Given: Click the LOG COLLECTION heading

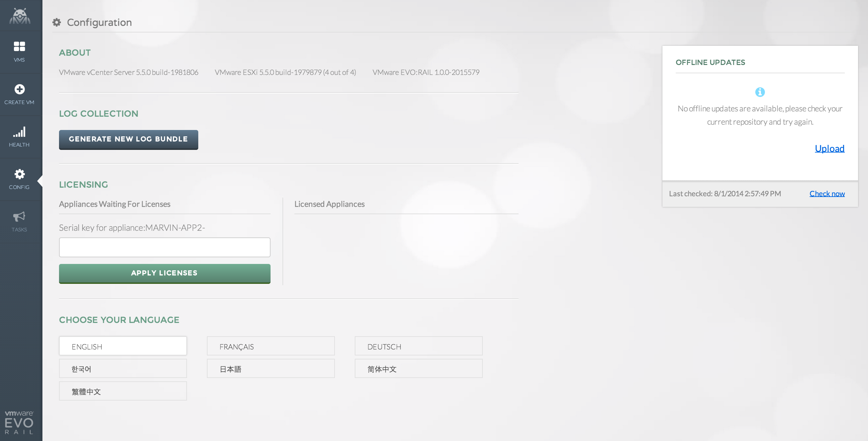Looking at the screenshot, I should [98, 113].
